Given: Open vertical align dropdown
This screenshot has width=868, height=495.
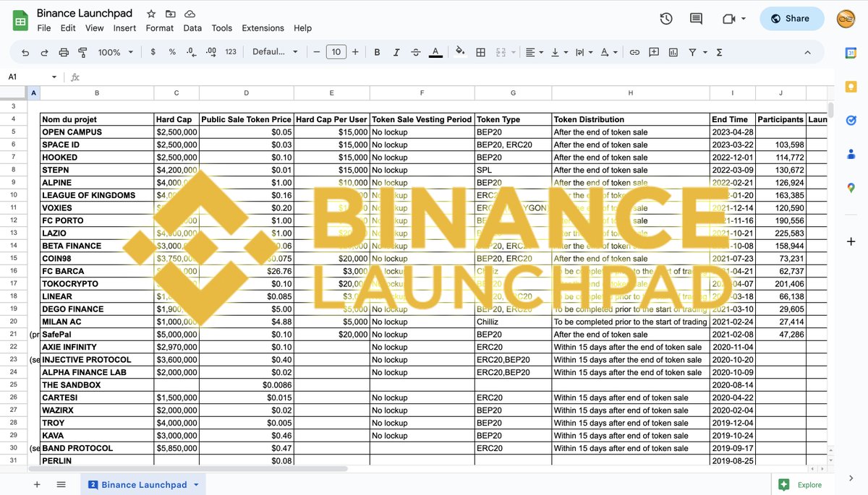Looking at the screenshot, I should (558, 52).
